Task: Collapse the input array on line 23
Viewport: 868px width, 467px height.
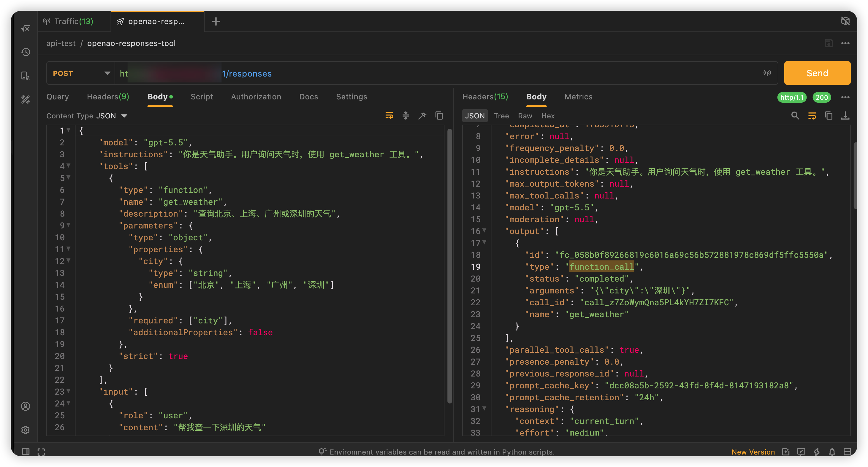Action: point(68,391)
